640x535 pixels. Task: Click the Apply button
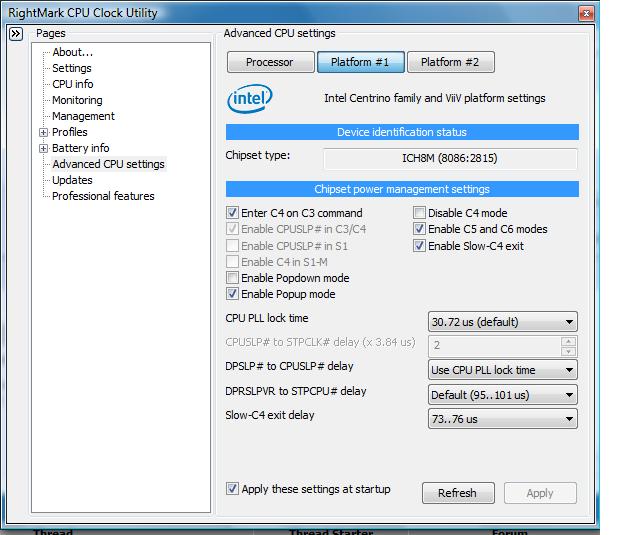pyautogui.click(x=540, y=493)
